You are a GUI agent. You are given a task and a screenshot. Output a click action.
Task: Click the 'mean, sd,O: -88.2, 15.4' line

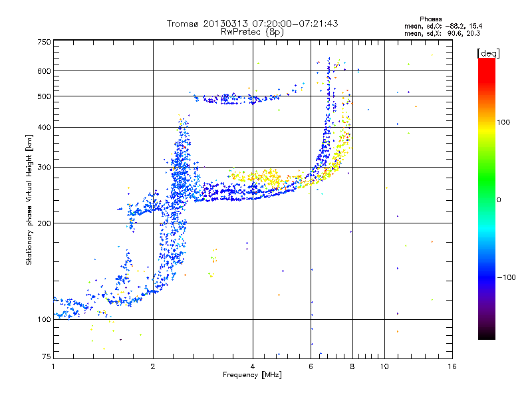tap(443, 26)
